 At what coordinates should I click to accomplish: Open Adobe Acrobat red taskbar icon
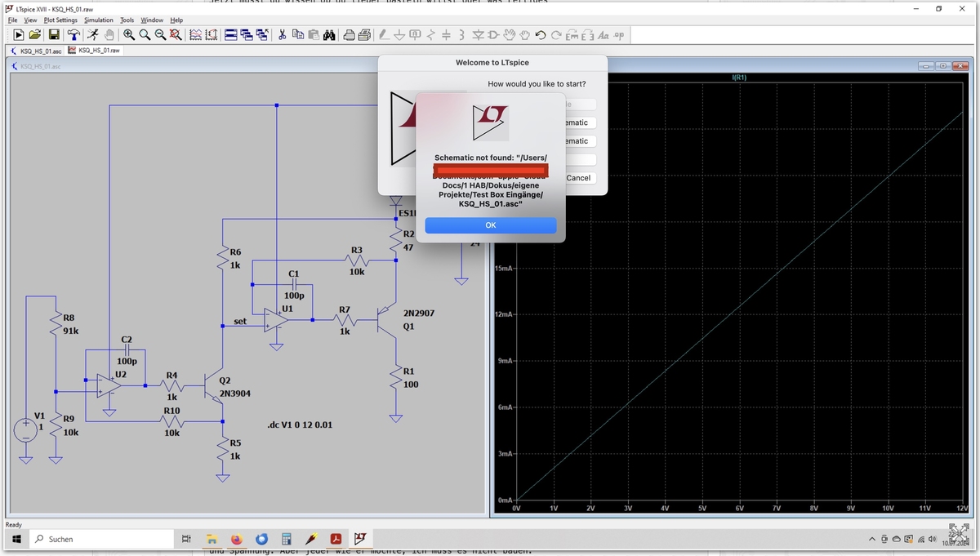[335, 539]
